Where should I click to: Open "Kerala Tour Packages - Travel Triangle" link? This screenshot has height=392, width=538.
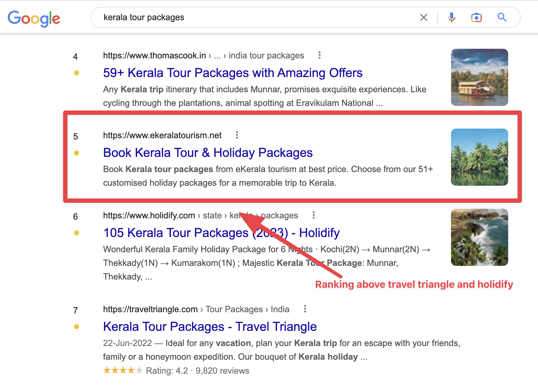click(210, 327)
